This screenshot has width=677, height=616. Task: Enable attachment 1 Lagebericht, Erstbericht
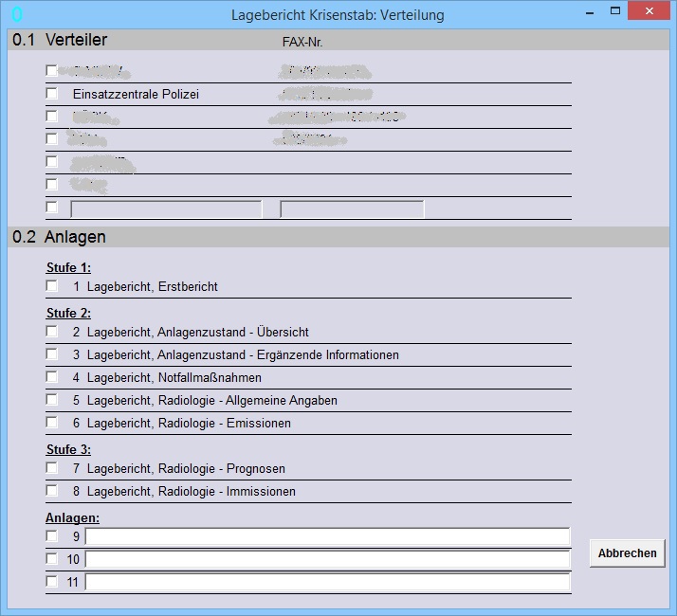[x=52, y=286]
